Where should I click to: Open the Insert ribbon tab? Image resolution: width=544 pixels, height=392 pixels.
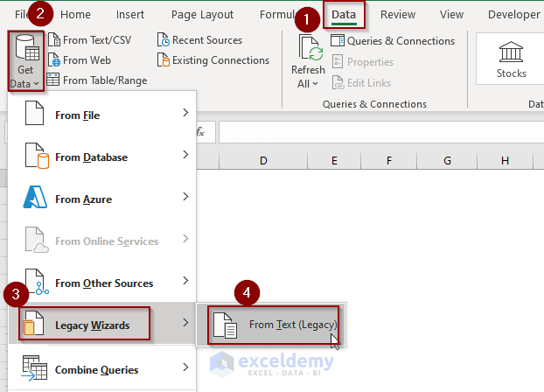130,15
